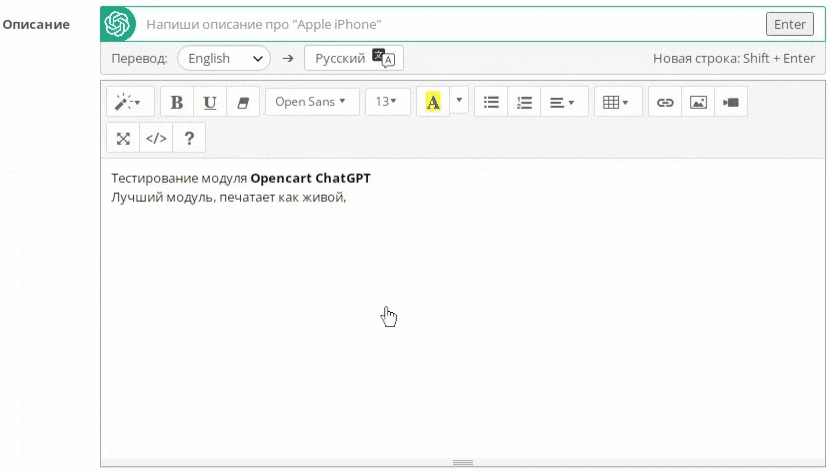
Task: Switch to code view
Action: click(x=156, y=138)
